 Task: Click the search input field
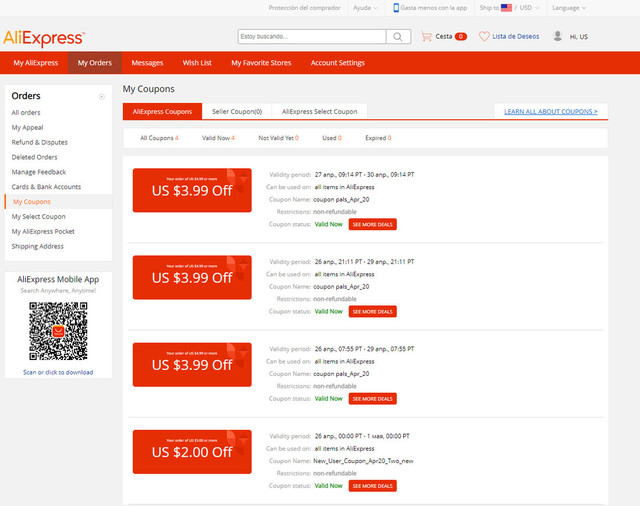click(312, 37)
